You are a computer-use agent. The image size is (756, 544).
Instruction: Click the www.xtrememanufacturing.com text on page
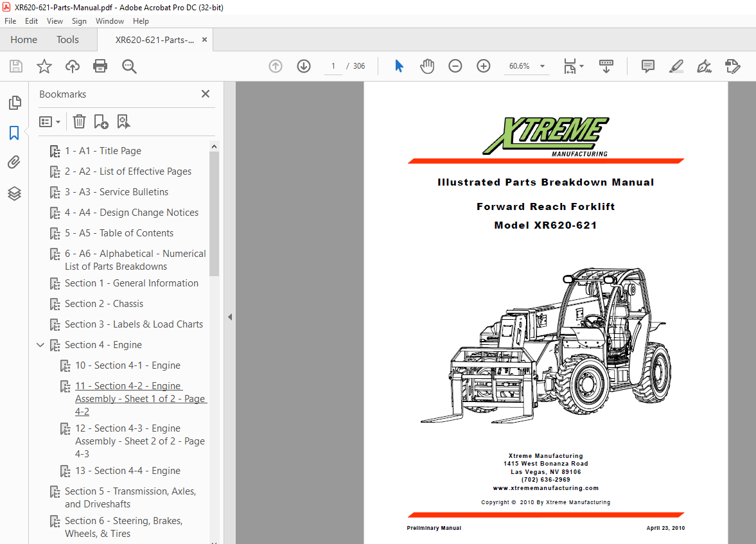pyautogui.click(x=546, y=488)
